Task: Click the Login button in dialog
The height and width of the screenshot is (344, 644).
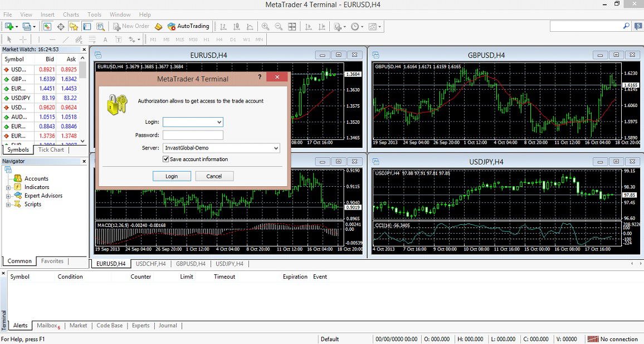Action: (172, 176)
